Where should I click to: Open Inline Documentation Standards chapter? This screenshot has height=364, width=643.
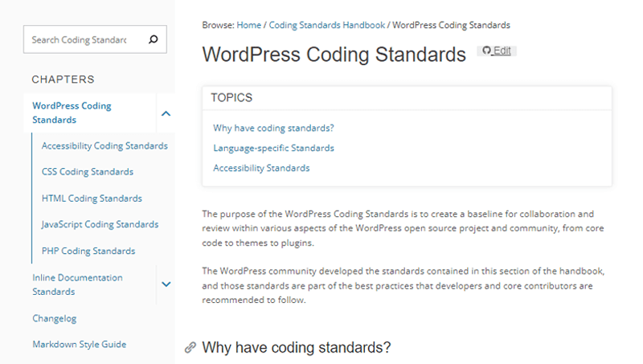tap(77, 284)
